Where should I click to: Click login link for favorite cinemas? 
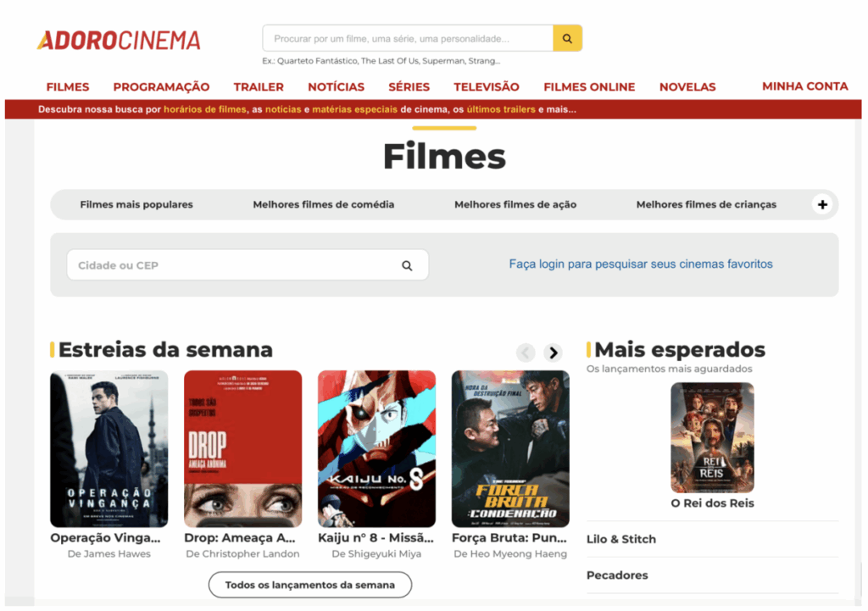(x=641, y=264)
